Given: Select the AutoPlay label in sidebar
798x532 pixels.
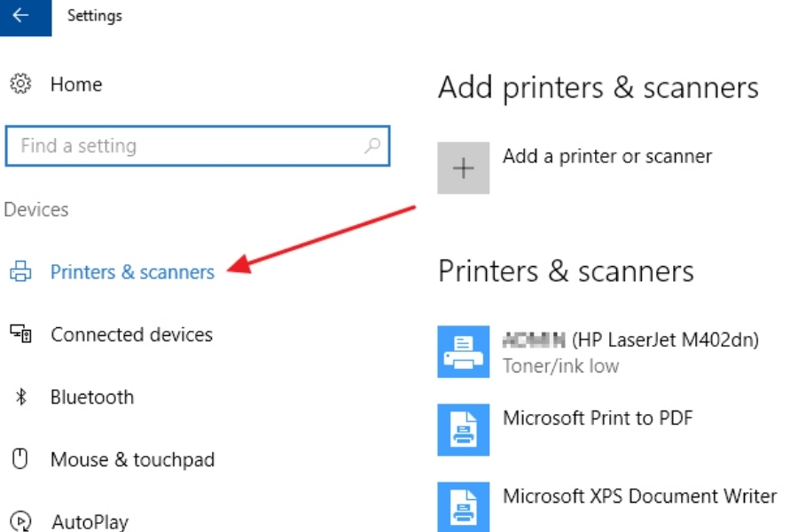Looking at the screenshot, I should tap(90, 521).
